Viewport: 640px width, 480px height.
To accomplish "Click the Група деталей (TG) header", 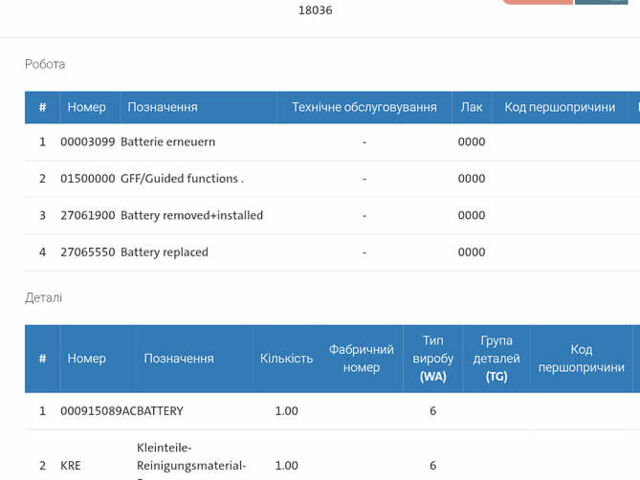I will [x=496, y=358].
